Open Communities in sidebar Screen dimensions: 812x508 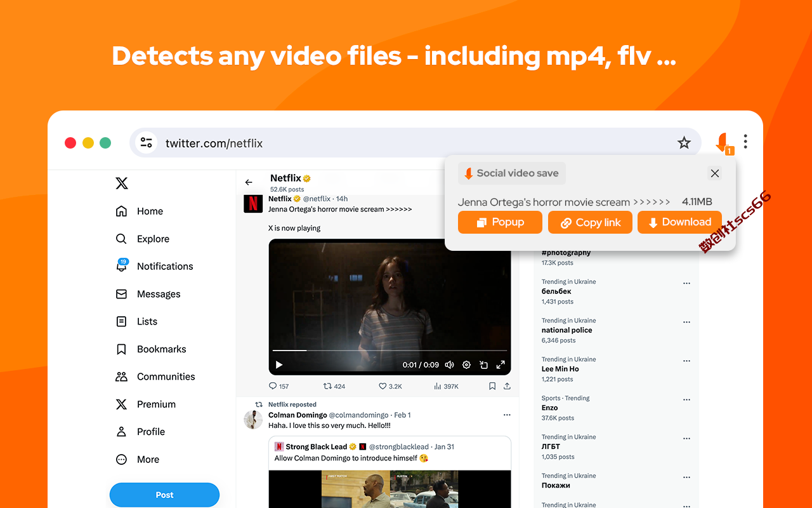coord(155,377)
